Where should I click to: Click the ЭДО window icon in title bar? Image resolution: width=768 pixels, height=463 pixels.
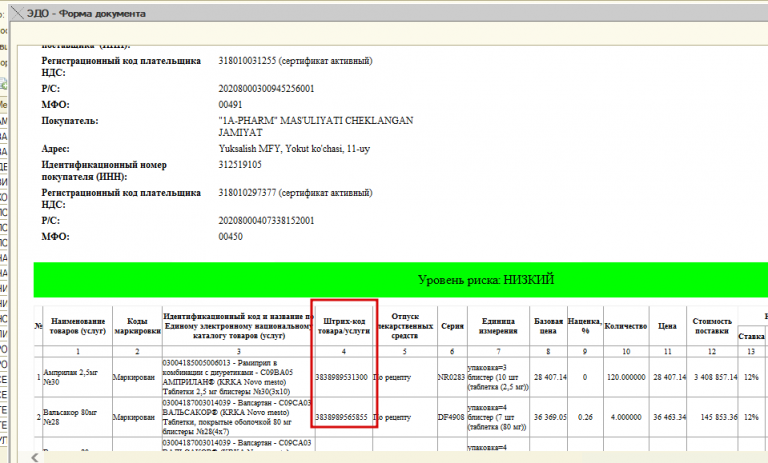tap(18, 13)
